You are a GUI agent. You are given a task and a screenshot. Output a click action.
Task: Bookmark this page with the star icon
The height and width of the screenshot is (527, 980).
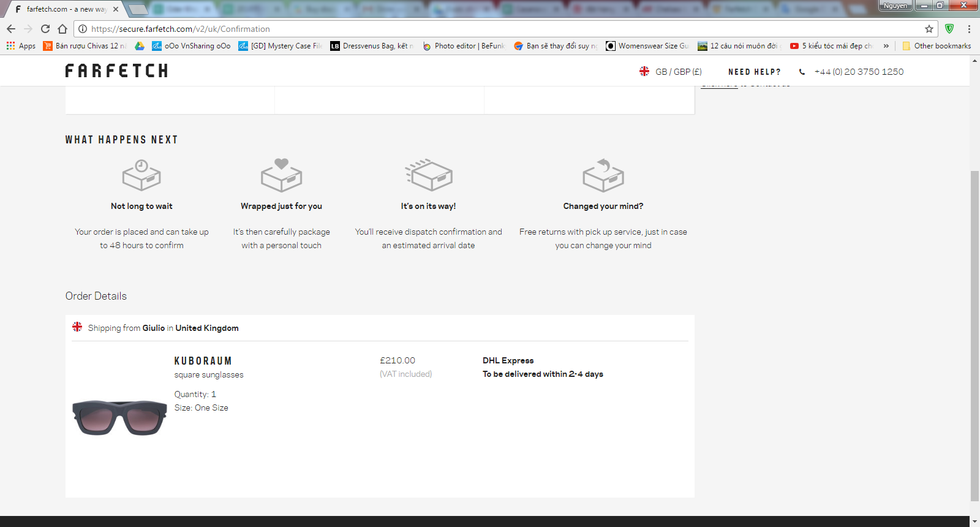[929, 29]
